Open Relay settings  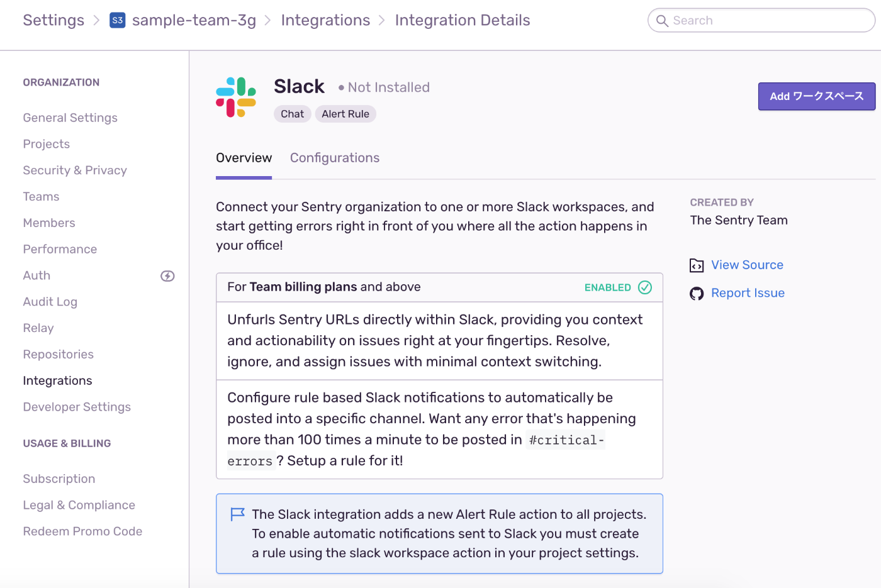click(x=38, y=328)
